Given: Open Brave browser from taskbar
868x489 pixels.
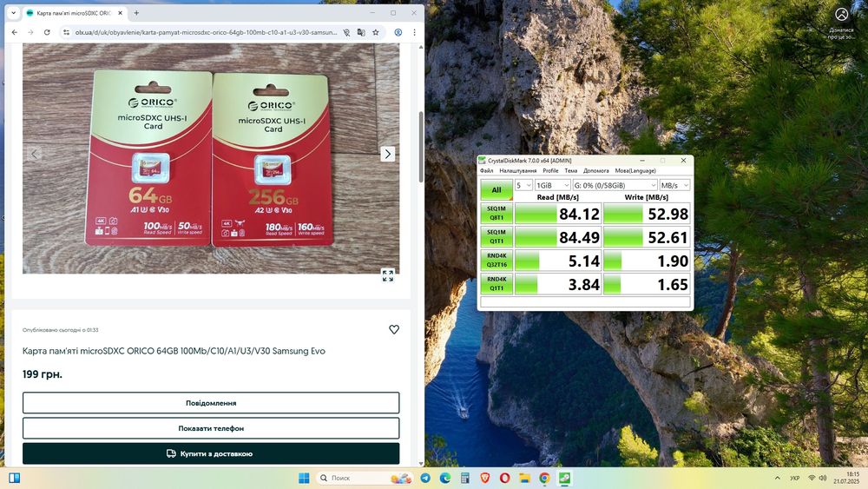Looking at the screenshot, I should (485, 478).
